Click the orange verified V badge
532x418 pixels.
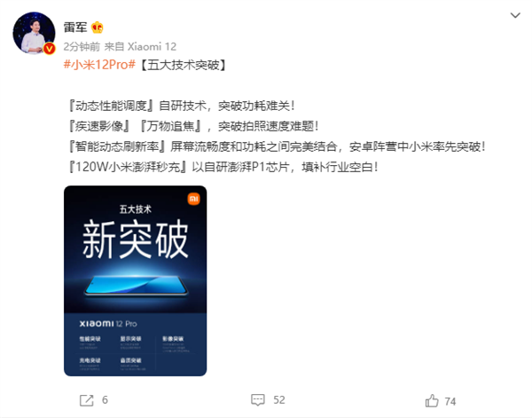(x=49, y=49)
